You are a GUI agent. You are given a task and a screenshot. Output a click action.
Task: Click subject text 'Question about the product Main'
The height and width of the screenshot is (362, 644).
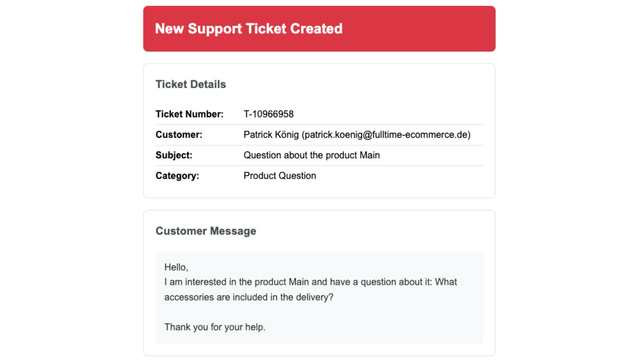311,155
